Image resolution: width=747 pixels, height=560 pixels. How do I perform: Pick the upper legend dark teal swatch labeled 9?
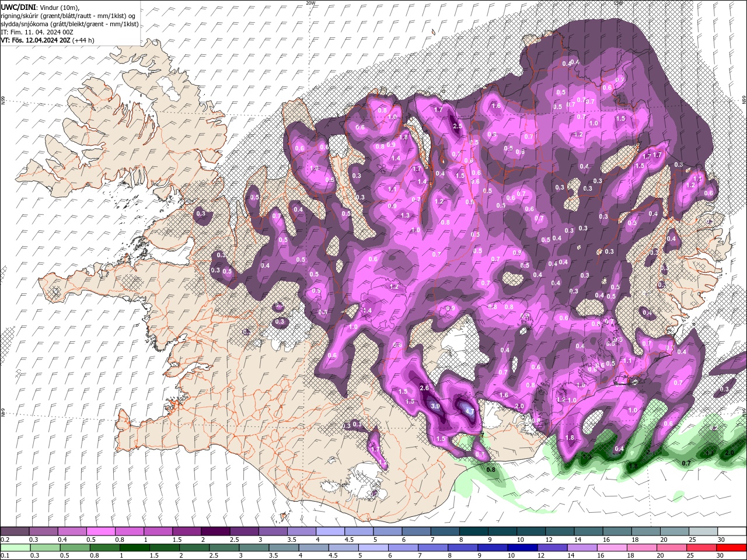(x=502, y=531)
